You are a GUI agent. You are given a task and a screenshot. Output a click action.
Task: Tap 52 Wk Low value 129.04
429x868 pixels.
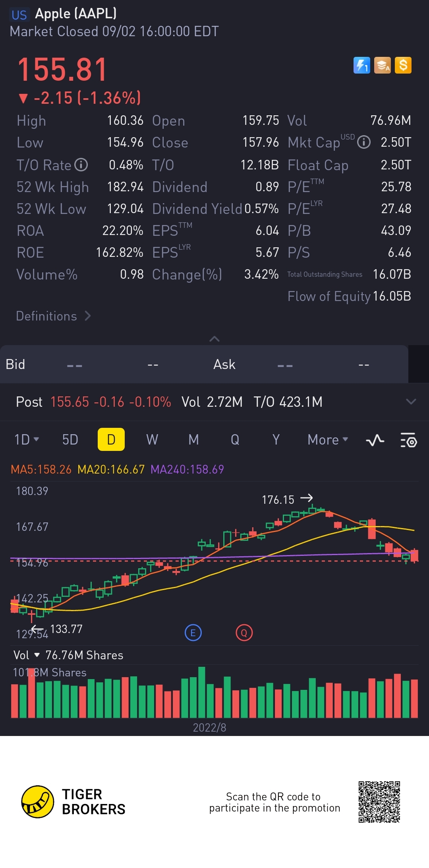coord(125,209)
